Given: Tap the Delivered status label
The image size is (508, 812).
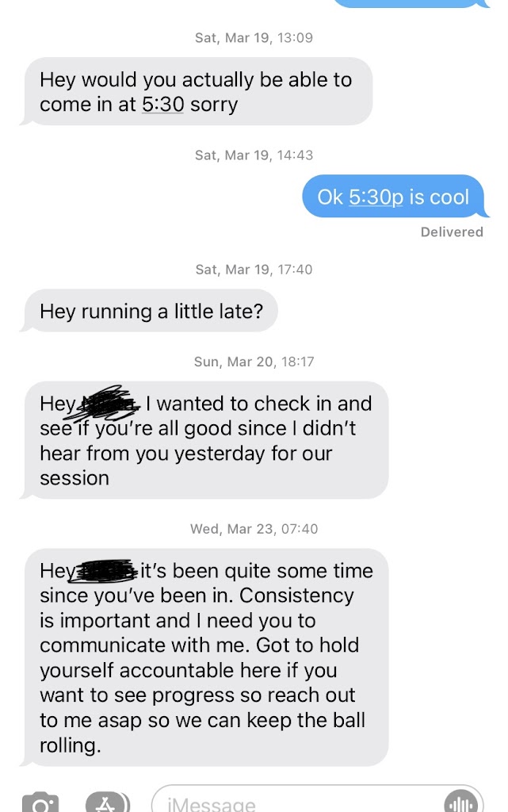Looking at the screenshot, I should (x=452, y=232).
